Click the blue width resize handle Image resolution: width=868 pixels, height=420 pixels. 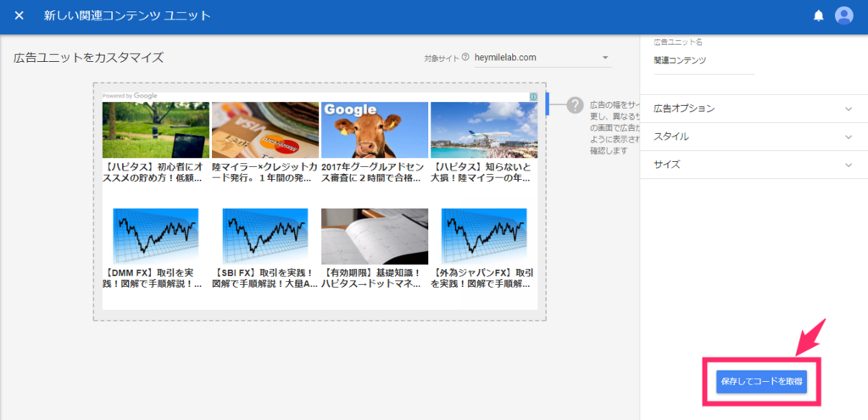click(547, 104)
